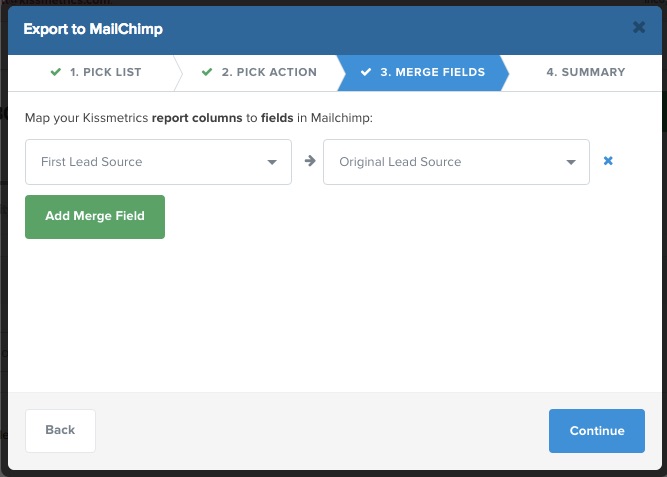Click the green checkmark beside Pick List

pyautogui.click(x=56, y=72)
